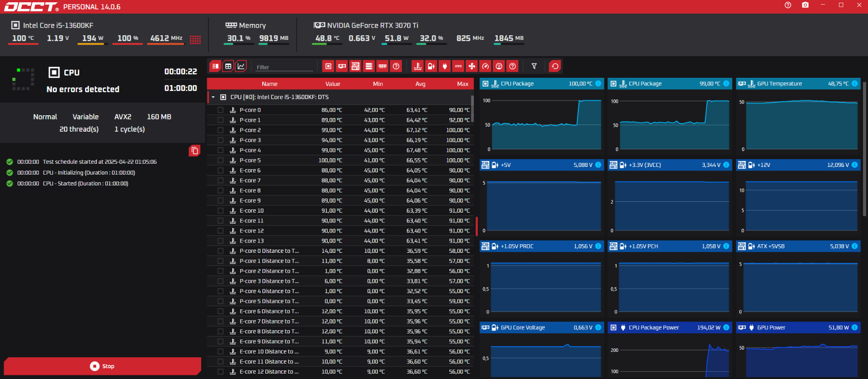Screen dimensions: 868x379
Task: Sort table by Name column
Action: [x=269, y=84]
